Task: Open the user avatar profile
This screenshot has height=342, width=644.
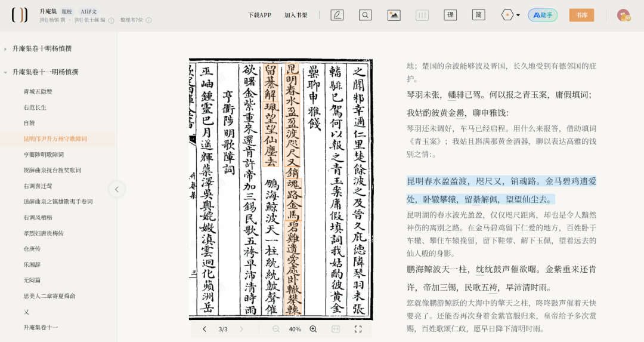Action: (624, 15)
